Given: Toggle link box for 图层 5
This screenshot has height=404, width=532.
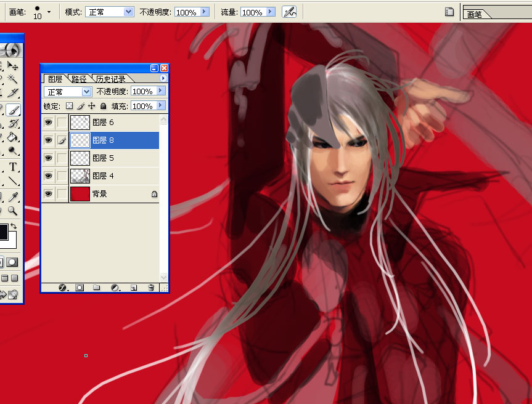Looking at the screenshot, I should coord(62,158).
